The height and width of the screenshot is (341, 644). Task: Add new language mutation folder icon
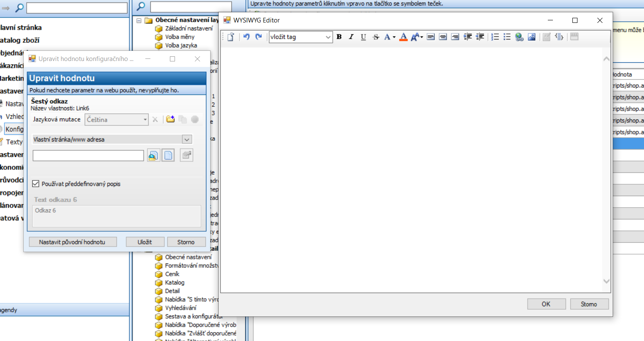click(x=170, y=119)
